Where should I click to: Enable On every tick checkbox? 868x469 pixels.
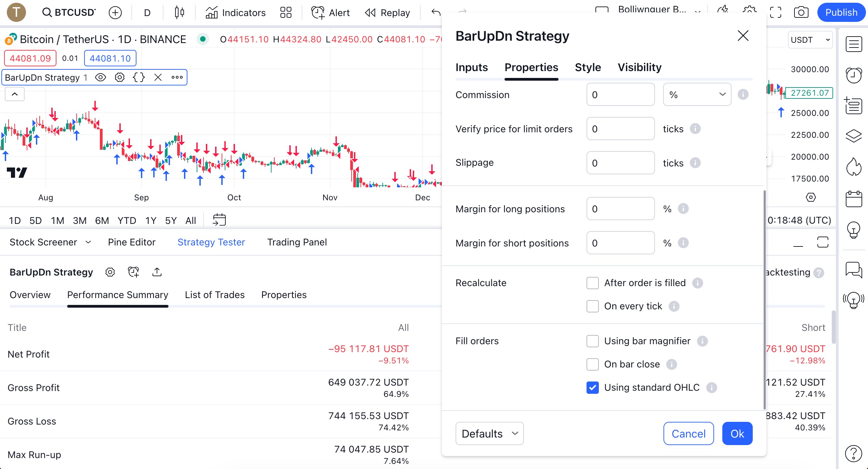coord(593,306)
